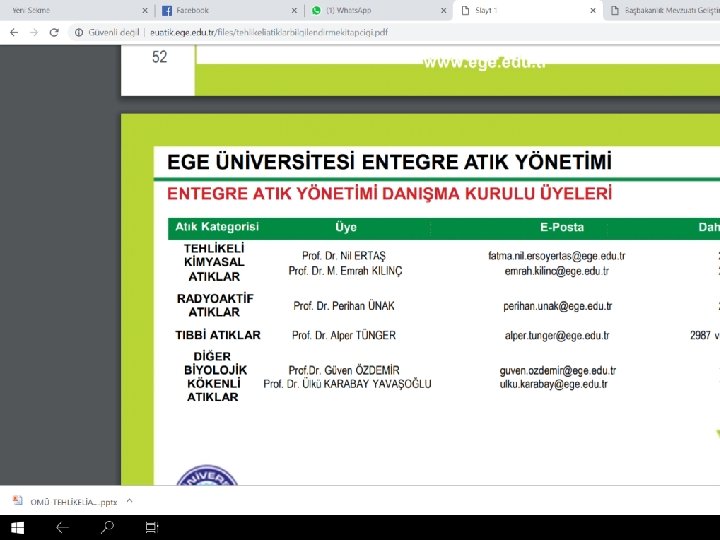
Task: Click email perihan.unak@ege.edu.tr
Action: point(557,306)
